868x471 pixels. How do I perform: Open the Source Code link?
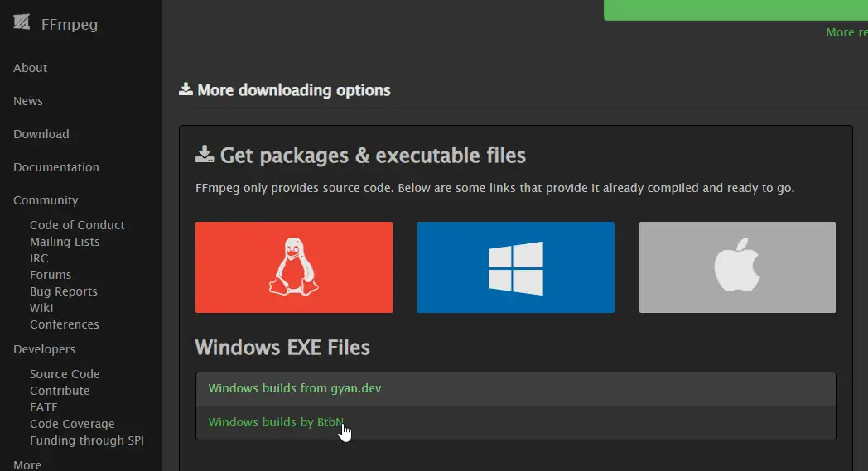(x=65, y=374)
